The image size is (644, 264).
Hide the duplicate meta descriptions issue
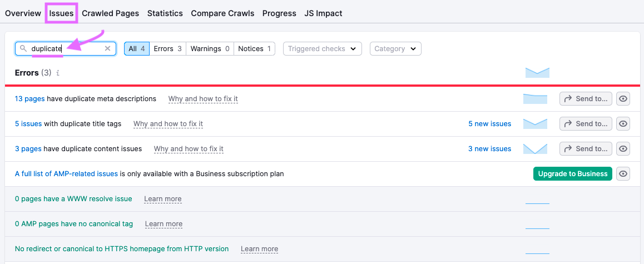[623, 99]
